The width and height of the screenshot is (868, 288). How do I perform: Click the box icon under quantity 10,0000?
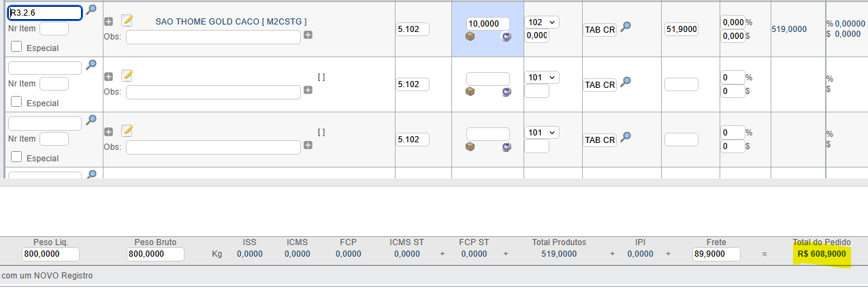pyautogui.click(x=470, y=36)
